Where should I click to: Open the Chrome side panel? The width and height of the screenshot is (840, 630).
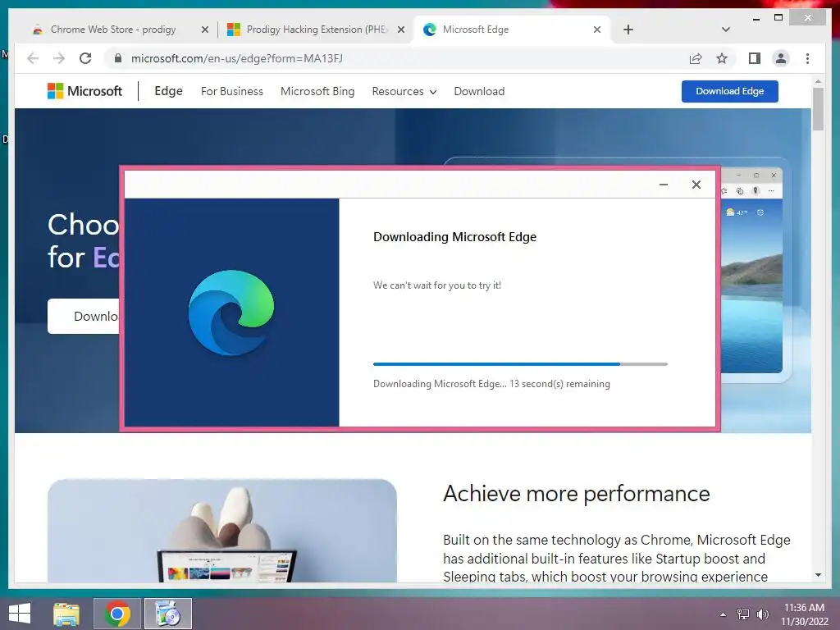click(755, 58)
